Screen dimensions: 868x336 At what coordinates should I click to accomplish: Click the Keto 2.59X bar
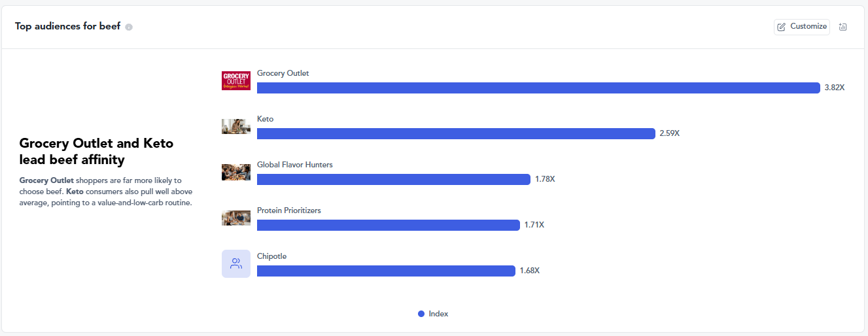456,133
